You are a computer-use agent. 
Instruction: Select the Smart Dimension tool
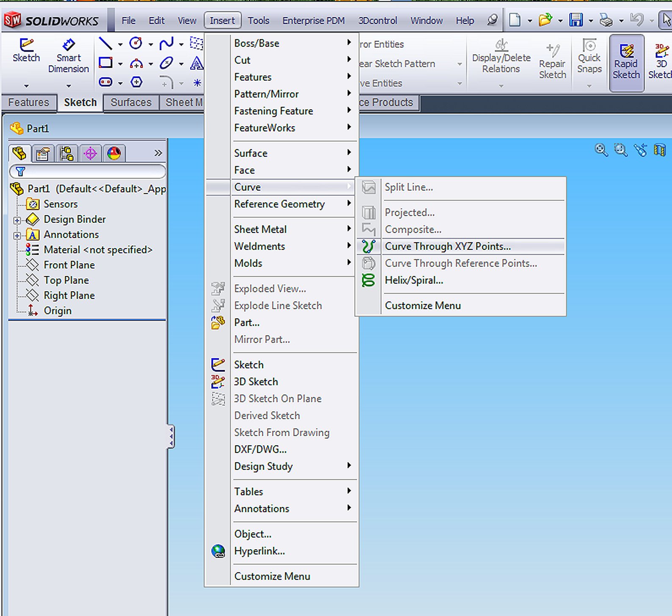69,44
